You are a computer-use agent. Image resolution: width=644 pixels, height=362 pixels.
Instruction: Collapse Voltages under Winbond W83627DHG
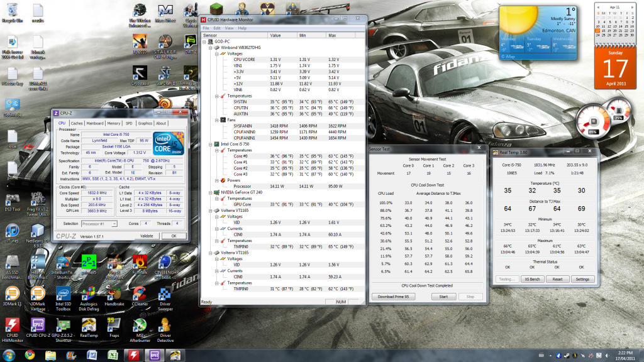(x=217, y=54)
